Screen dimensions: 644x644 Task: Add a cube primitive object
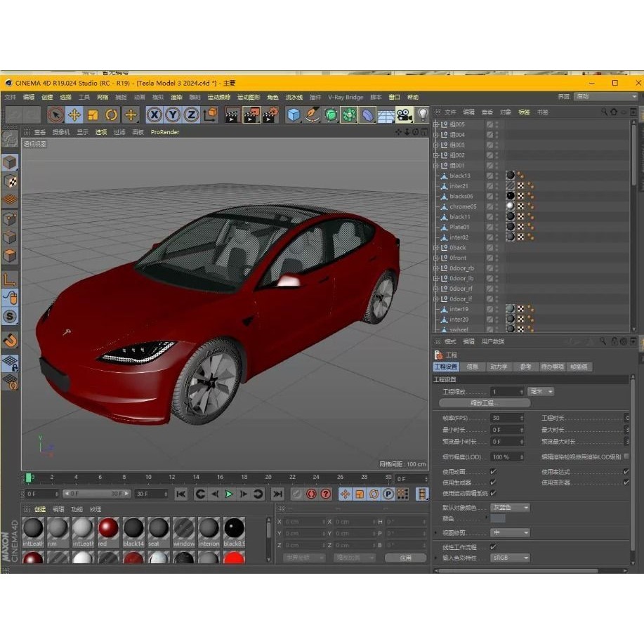(294, 115)
